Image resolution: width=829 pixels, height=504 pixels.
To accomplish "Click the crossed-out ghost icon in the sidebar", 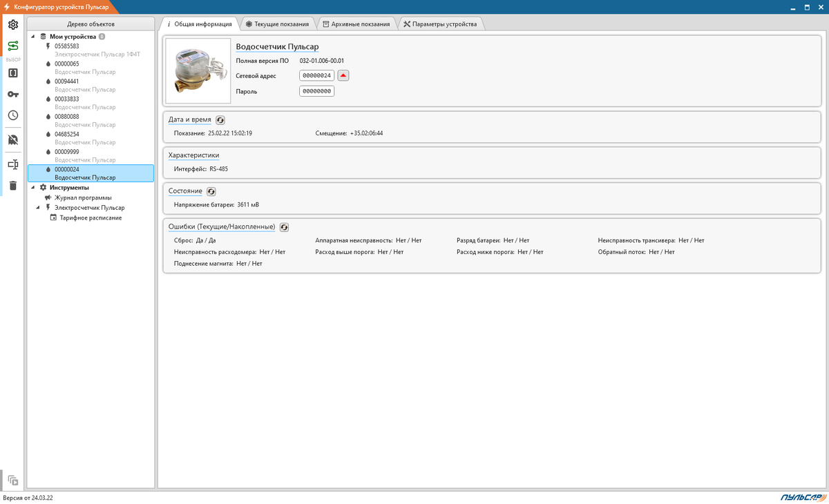I will pyautogui.click(x=12, y=139).
